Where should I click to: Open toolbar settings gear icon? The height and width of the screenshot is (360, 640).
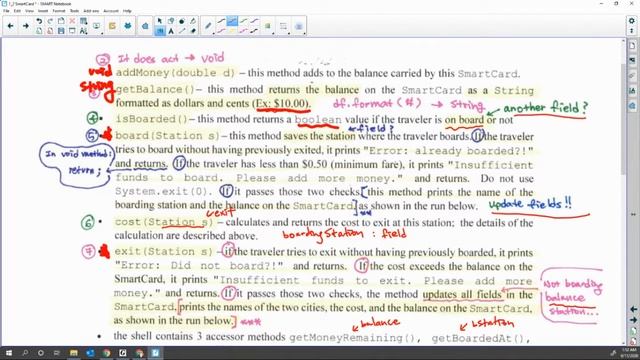coord(632,20)
